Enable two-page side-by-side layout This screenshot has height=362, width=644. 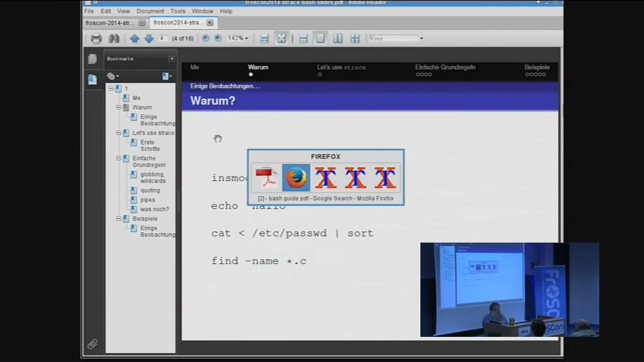click(x=338, y=38)
